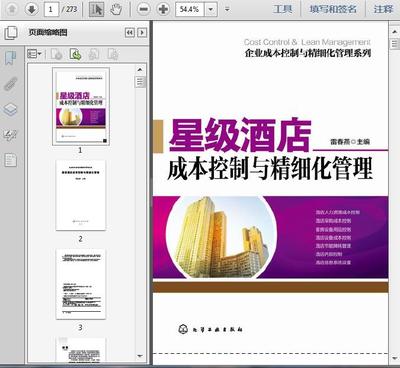Screen dimensions: 400x368
Task: Click the last grayed thumbnail toolbar icon
Action: click(113, 54)
